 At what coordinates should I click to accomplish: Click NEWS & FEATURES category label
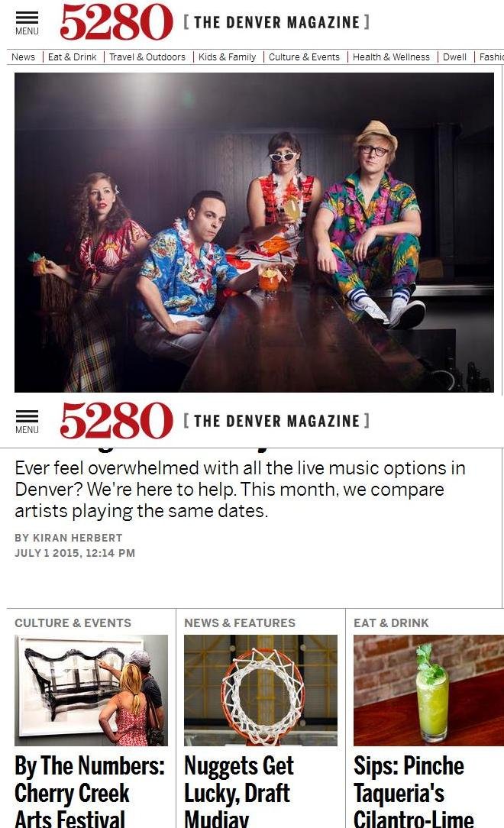pos(240,623)
